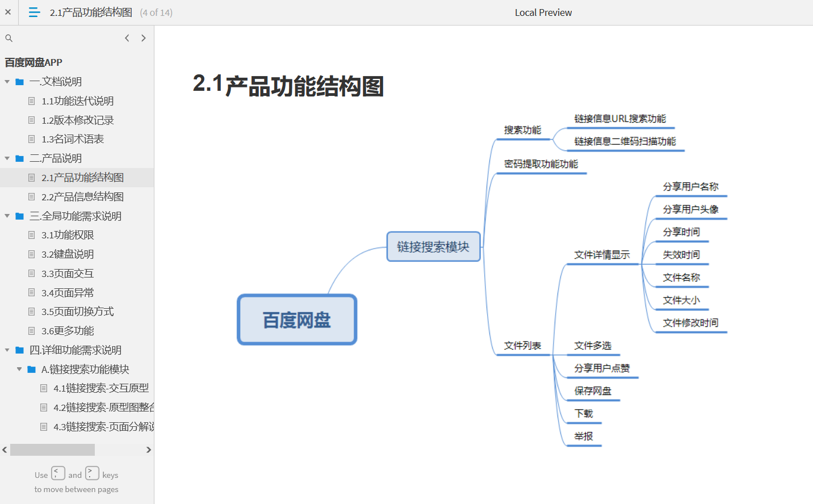Image resolution: width=813 pixels, height=504 pixels.
Task: Close the sidebar with the X icon
Action: pyautogui.click(x=8, y=12)
